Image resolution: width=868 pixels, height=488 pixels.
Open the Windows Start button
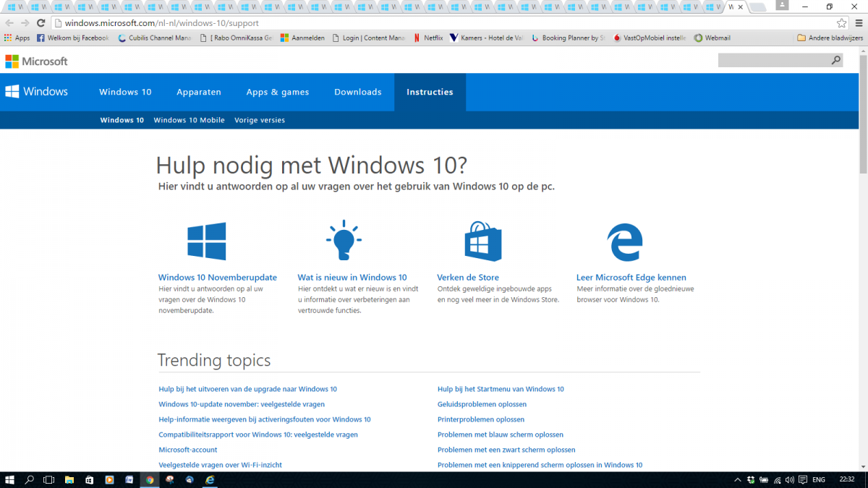(x=10, y=479)
